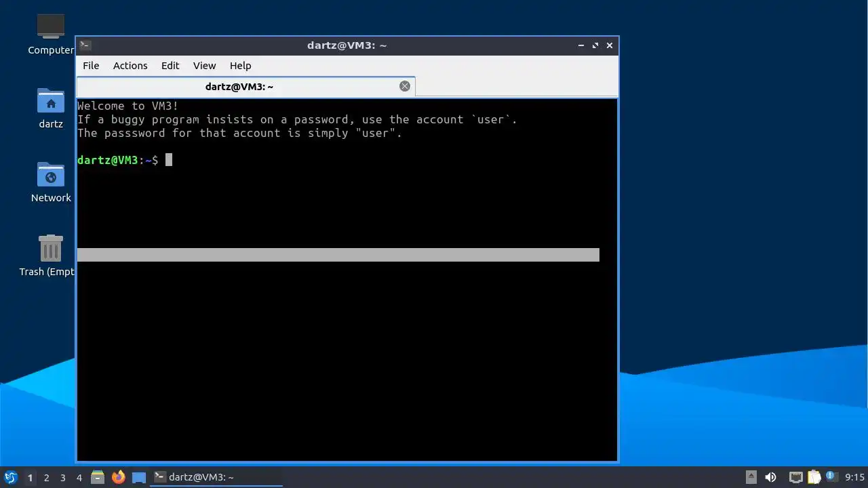Open the dartz home folder icon
The image size is (868, 488).
(x=51, y=108)
